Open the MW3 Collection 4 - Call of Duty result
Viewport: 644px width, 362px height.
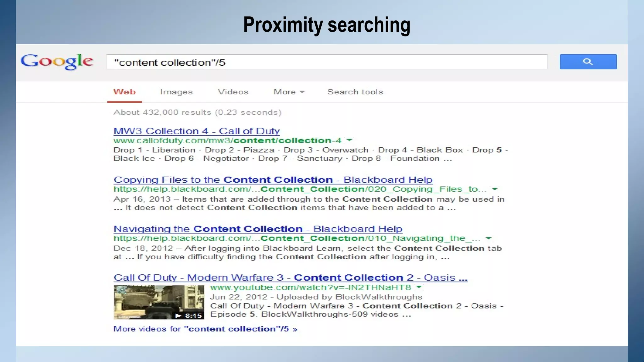(x=197, y=131)
